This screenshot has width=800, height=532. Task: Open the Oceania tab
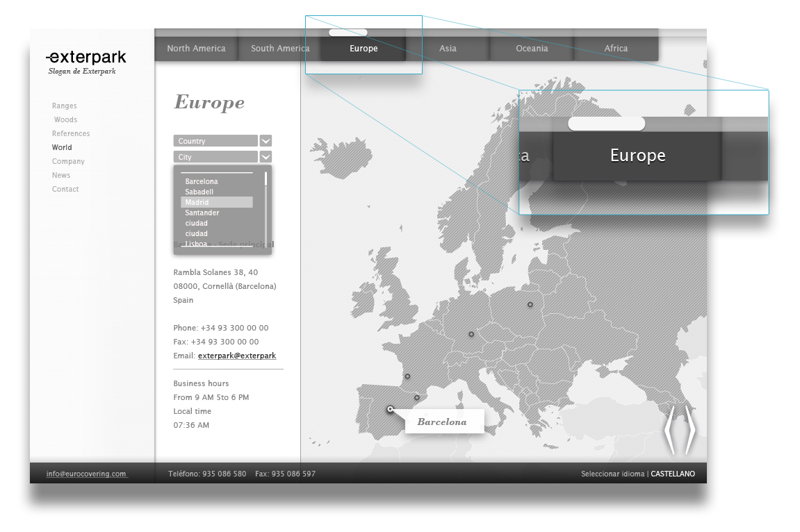coord(532,49)
